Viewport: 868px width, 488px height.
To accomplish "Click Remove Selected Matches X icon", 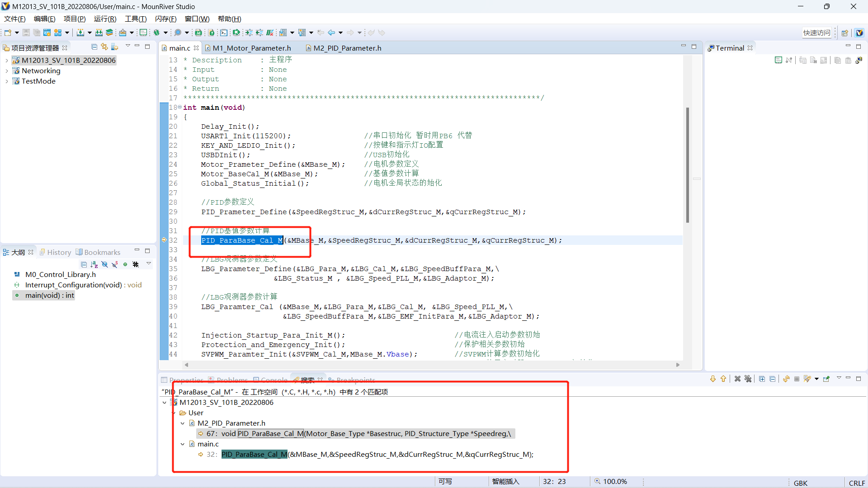I will click(x=737, y=379).
